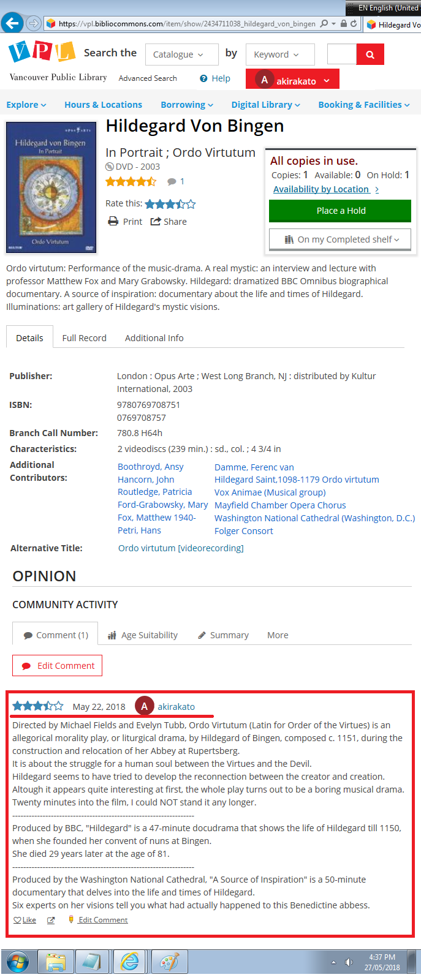Open Internet Explorer taskbar icon
The image size is (421, 980).
pos(129,962)
